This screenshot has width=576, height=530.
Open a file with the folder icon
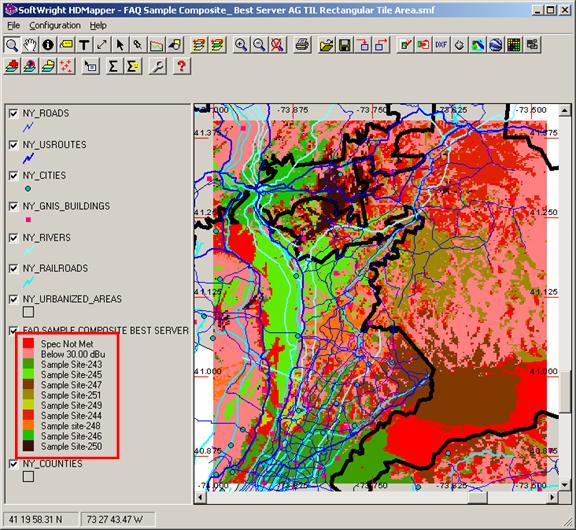tap(327, 45)
